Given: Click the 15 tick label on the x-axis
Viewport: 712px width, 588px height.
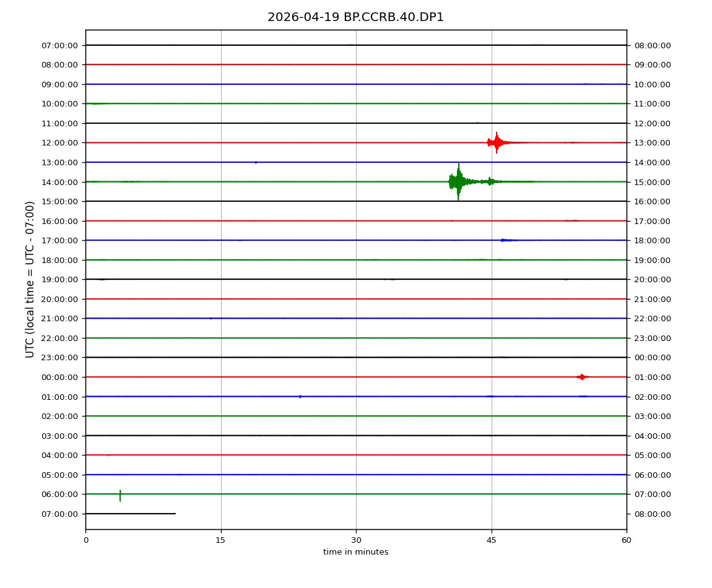Looking at the screenshot, I should [x=220, y=540].
